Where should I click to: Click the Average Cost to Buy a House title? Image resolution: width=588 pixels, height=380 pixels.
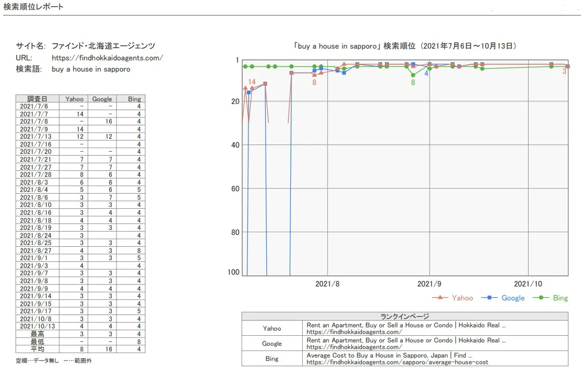click(389, 355)
